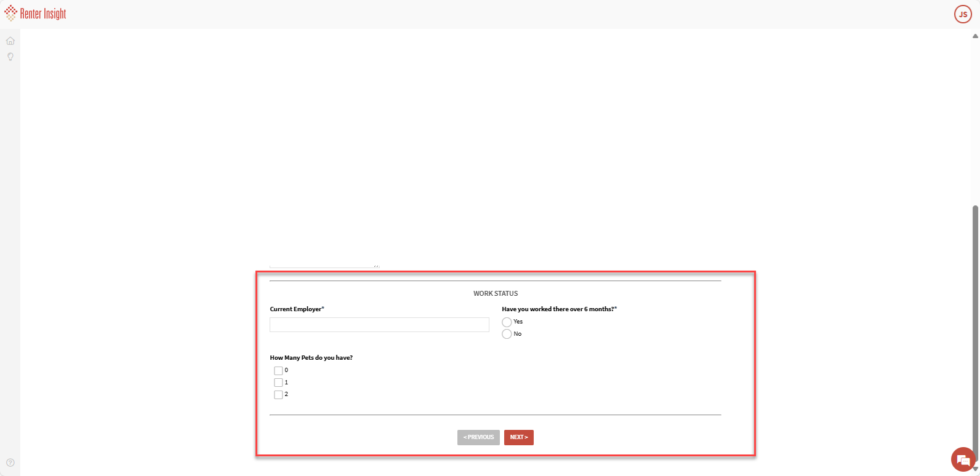Click the Current Employer field label
980x476 pixels.
click(297, 309)
